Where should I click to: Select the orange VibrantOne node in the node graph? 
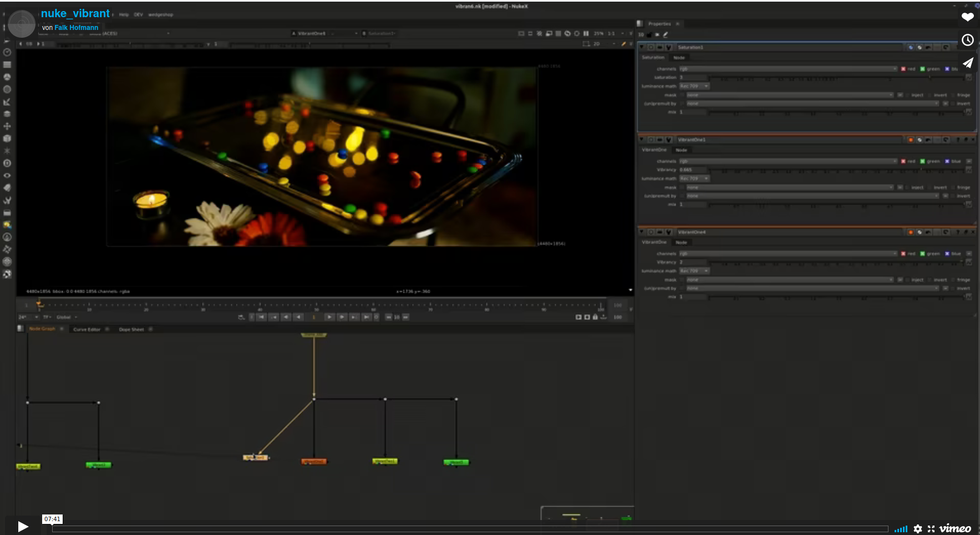click(x=314, y=460)
